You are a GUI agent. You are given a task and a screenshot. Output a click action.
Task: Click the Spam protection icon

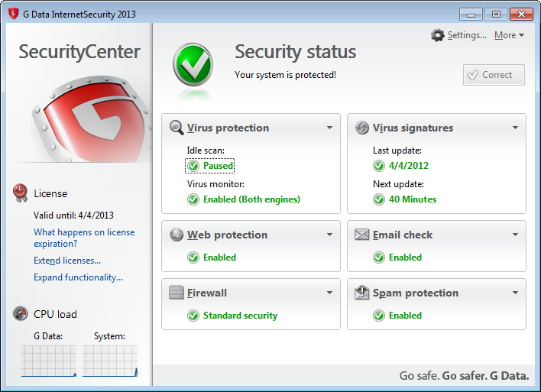[362, 293]
